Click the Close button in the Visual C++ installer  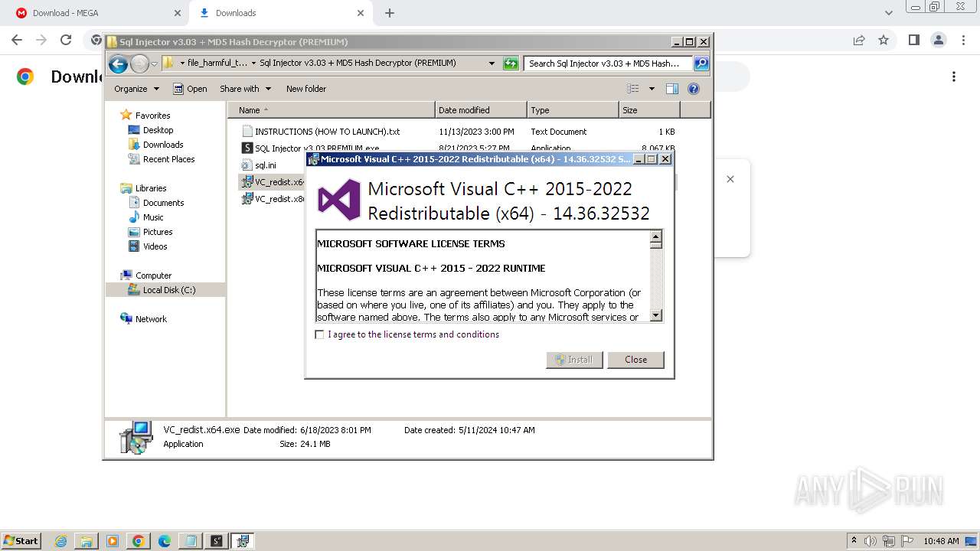pos(635,360)
